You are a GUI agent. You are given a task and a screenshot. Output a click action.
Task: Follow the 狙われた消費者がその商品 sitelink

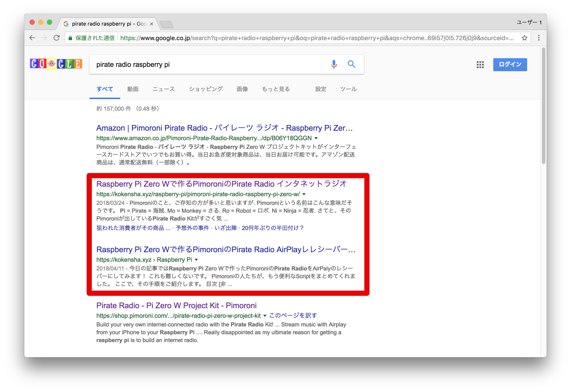[133, 228]
